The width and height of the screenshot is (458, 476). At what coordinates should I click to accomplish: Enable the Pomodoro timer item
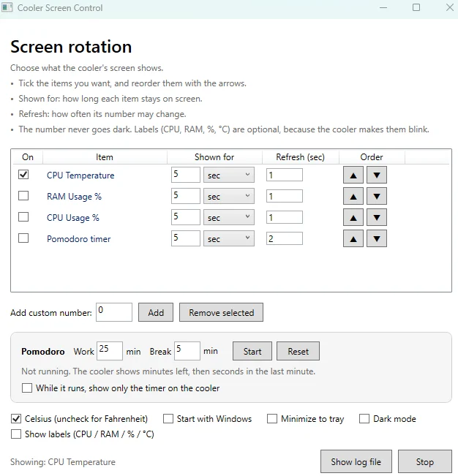tap(23, 238)
